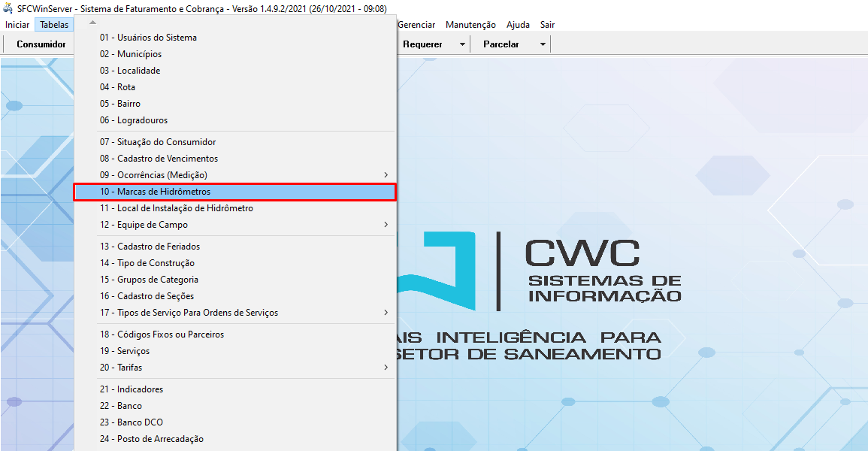Click the Consumidor toolbar button
Viewport: 868px width, 451px height.
(41, 44)
